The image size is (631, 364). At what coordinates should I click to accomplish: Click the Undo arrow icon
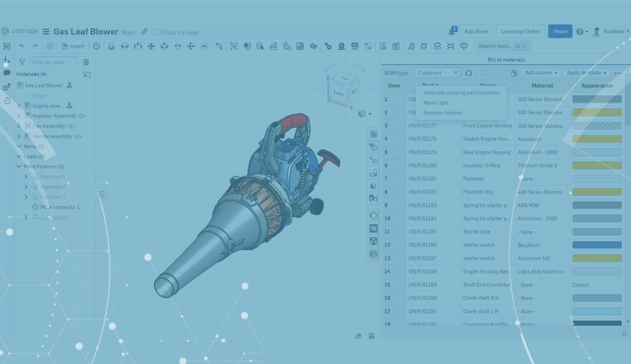[x=21, y=46]
